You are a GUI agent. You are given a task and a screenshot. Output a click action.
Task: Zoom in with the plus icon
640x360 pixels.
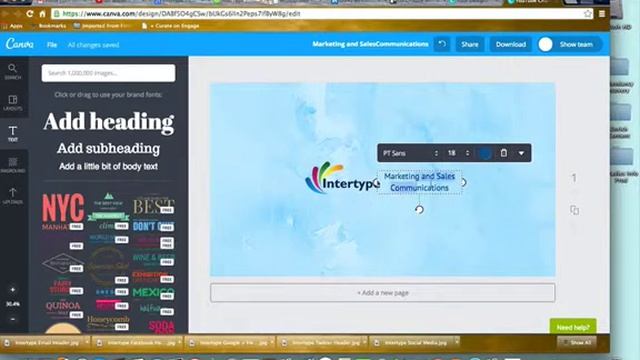click(x=13, y=289)
